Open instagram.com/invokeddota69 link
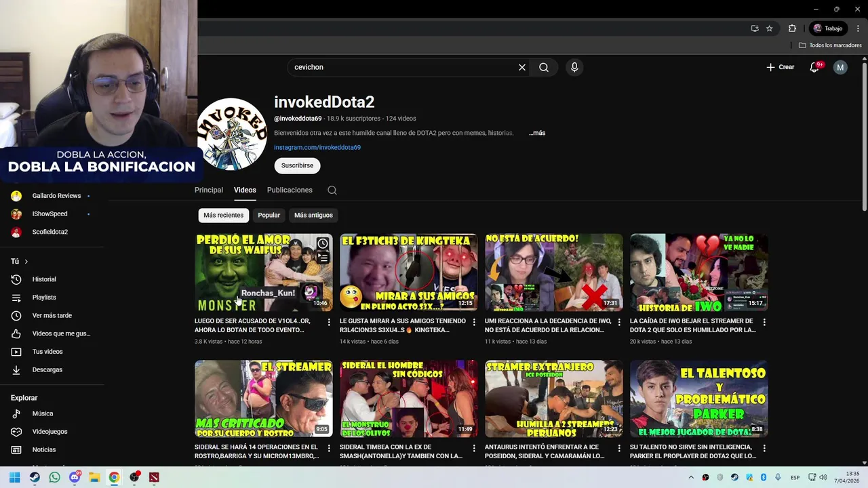The width and height of the screenshot is (868, 488). [x=317, y=147]
